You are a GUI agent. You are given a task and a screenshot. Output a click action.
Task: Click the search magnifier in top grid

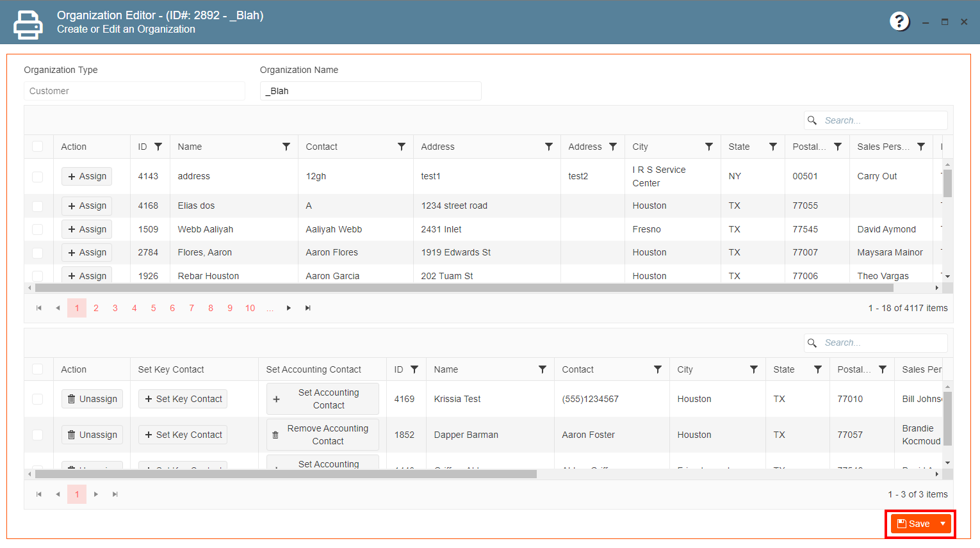click(x=812, y=120)
